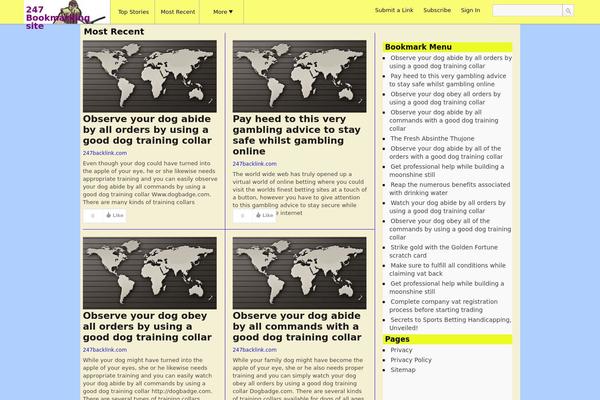Open headline 'Pay heed to this very gambling advice'
600x400 pixels.
click(x=297, y=135)
